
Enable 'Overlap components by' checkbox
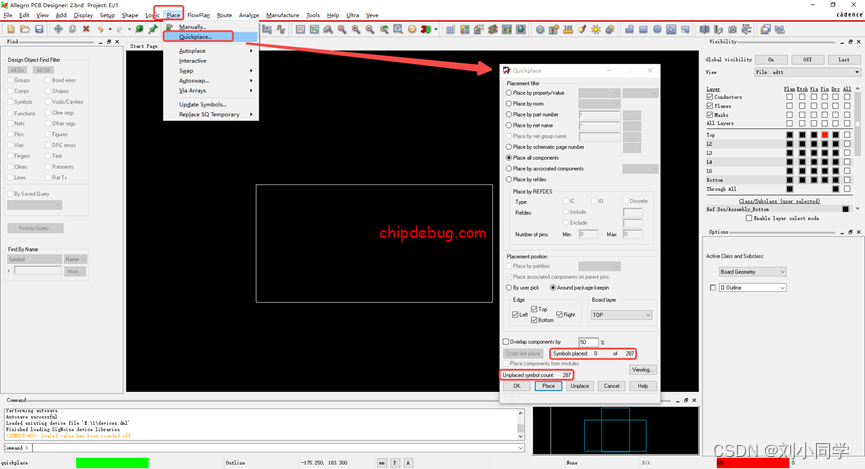[x=506, y=342]
